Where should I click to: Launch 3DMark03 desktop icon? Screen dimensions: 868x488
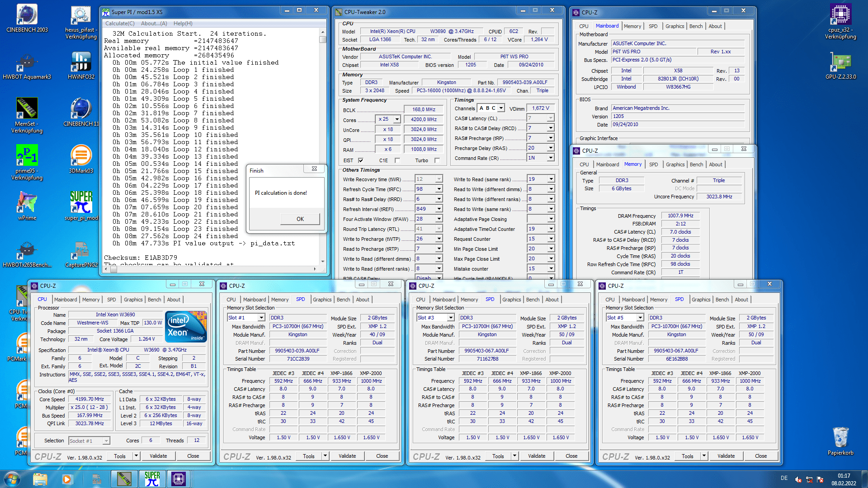[81, 159]
